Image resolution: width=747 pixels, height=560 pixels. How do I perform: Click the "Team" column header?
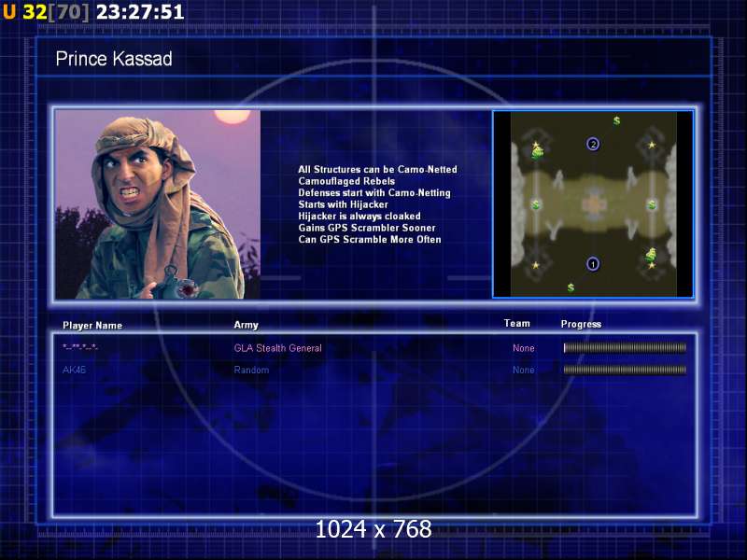[x=517, y=323]
